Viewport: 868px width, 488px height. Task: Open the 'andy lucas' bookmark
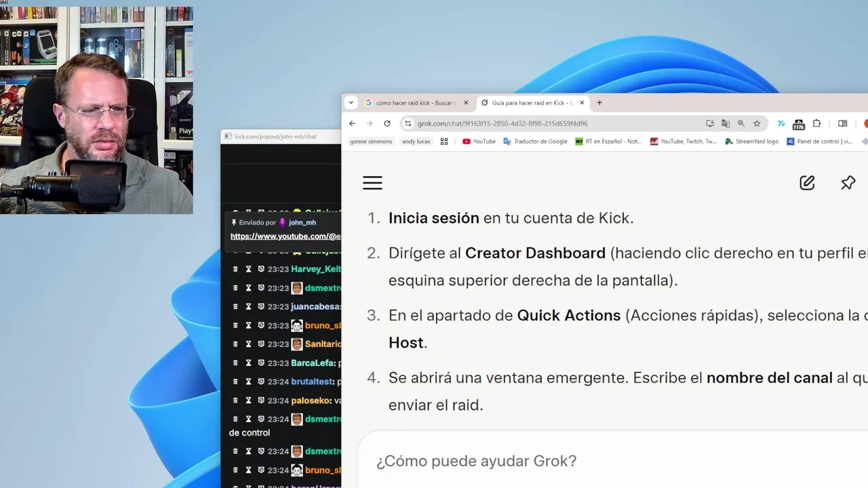tap(416, 142)
